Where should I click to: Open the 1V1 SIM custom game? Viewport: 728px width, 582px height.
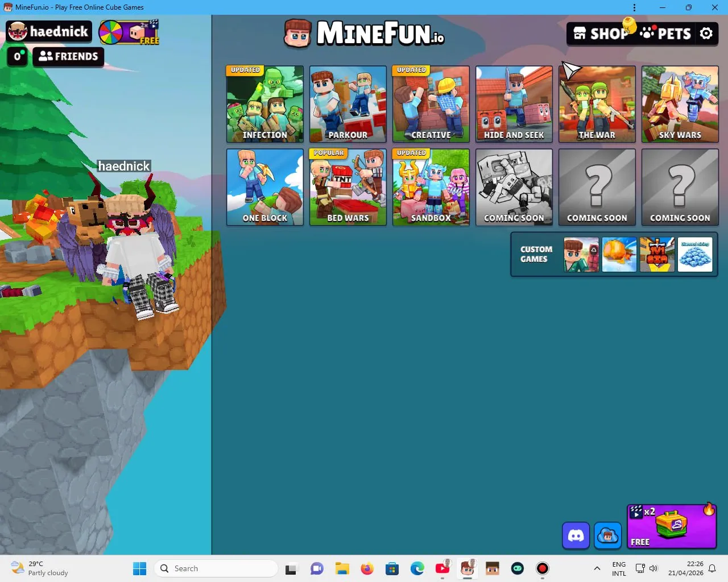coord(657,255)
